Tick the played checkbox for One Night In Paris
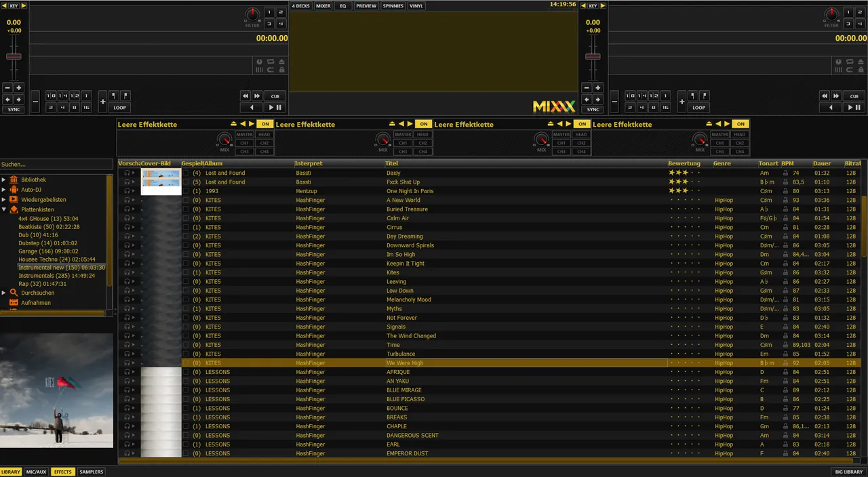Image resolution: width=868 pixels, height=477 pixels. (x=186, y=191)
